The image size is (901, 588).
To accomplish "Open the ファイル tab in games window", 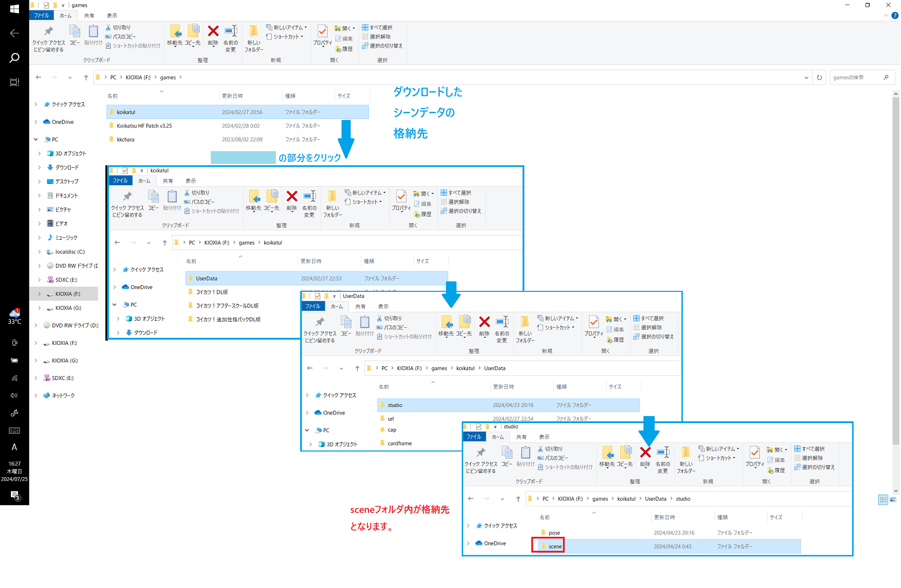I will tap(41, 16).
